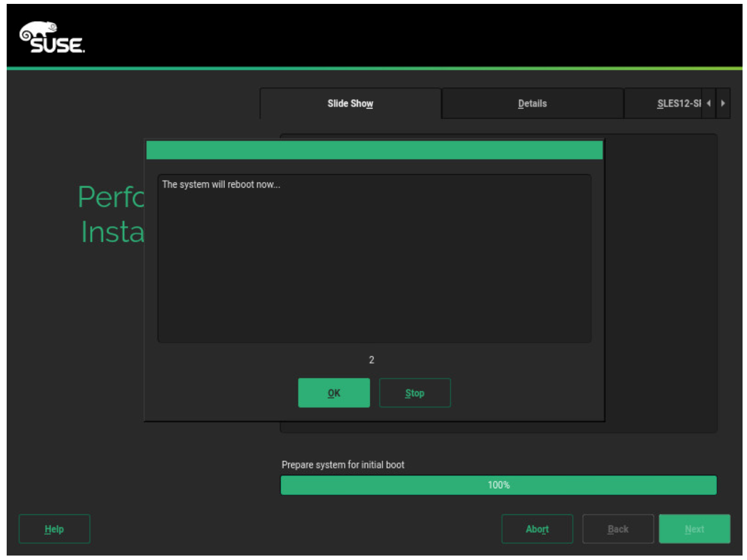Open Help for the installer
The height and width of the screenshot is (560, 747).
(54, 529)
